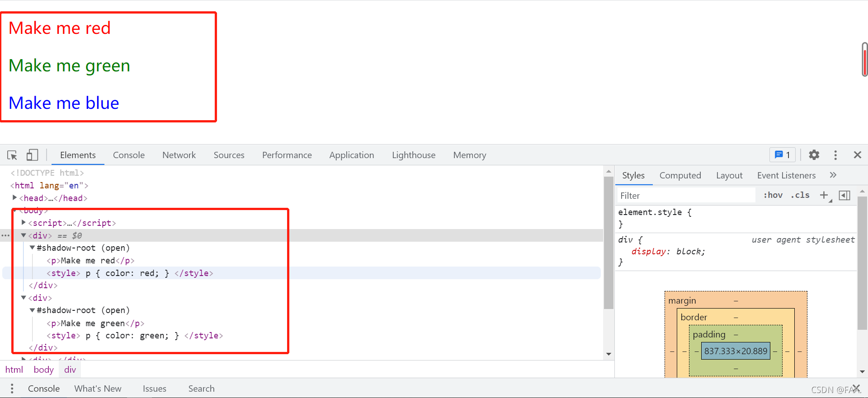Click the Elements panel vertical scrollbar thumb

609,243
